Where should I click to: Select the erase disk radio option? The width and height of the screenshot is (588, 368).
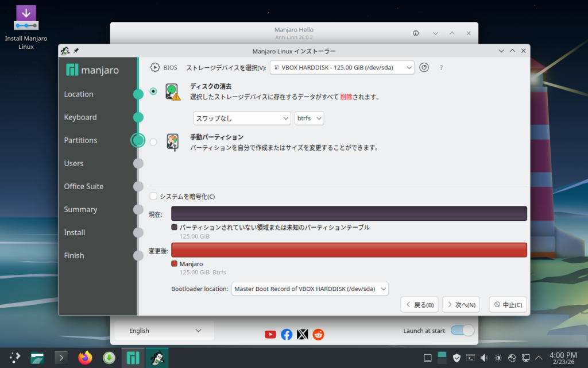(153, 91)
